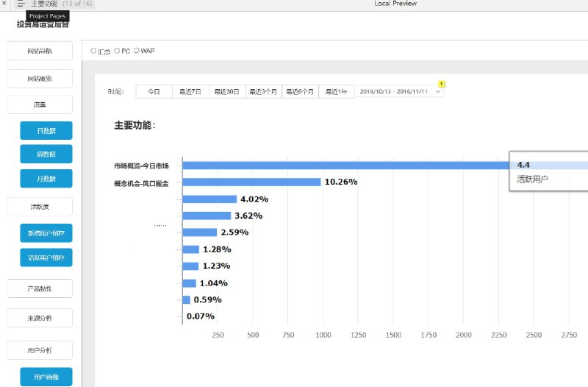This screenshot has width=588, height=387.
Task: Click the 活跃用户 tooltip label
Action: pyautogui.click(x=532, y=179)
